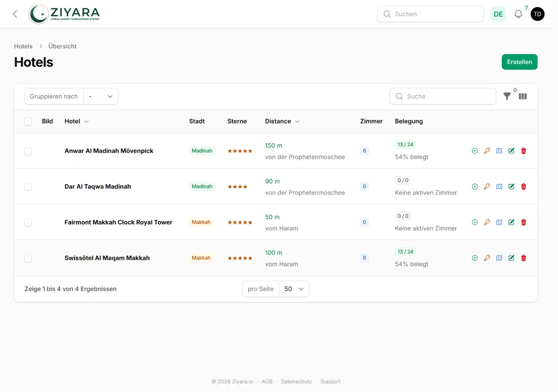Delete the Swissôtel Al Maqam Makkah hotel
This screenshot has width=558, height=392.
click(x=524, y=258)
